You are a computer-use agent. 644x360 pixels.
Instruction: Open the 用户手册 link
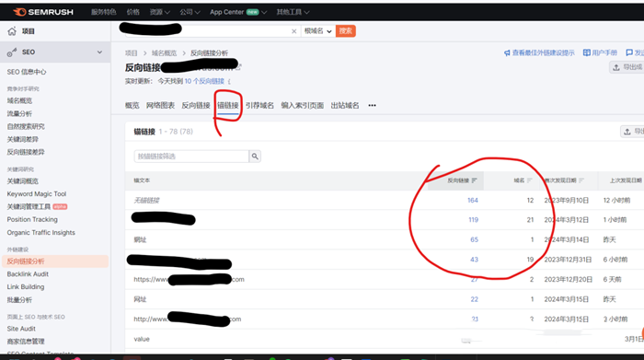[600, 52]
